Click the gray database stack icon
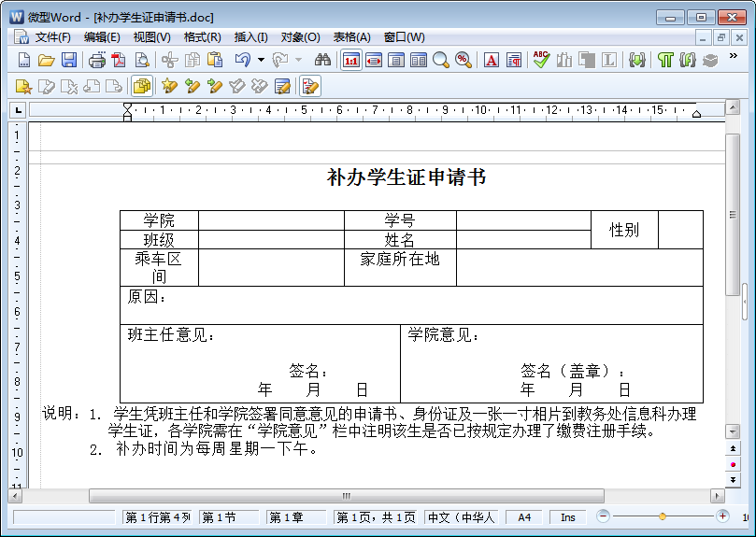The height and width of the screenshot is (537, 756). point(709,61)
